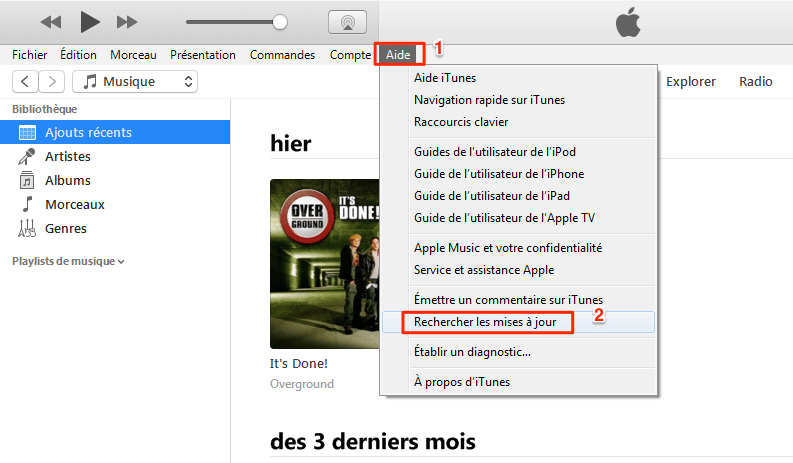Click the Apple logo in status area

coord(628,23)
